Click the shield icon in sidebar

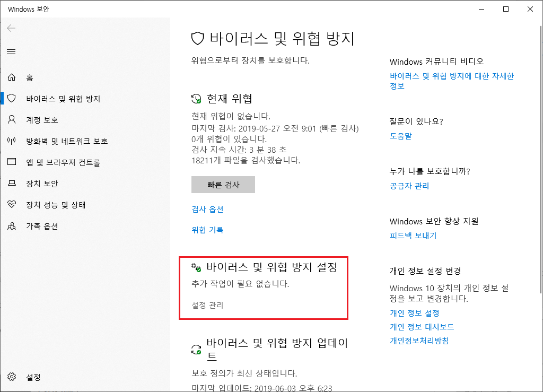tap(12, 98)
